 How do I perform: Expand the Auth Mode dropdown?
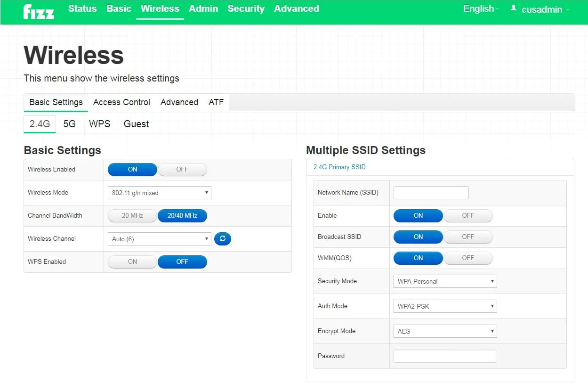(x=444, y=306)
